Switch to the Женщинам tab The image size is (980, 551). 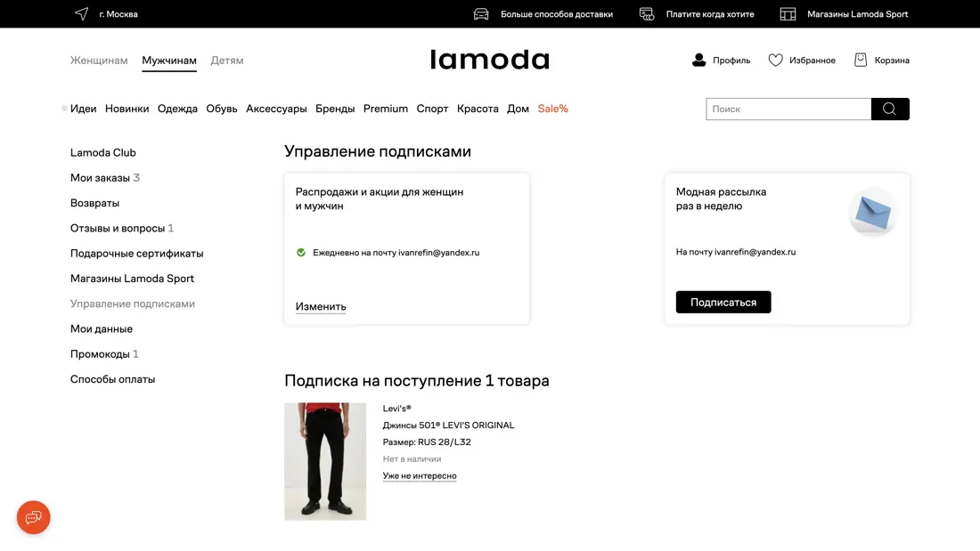(99, 61)
